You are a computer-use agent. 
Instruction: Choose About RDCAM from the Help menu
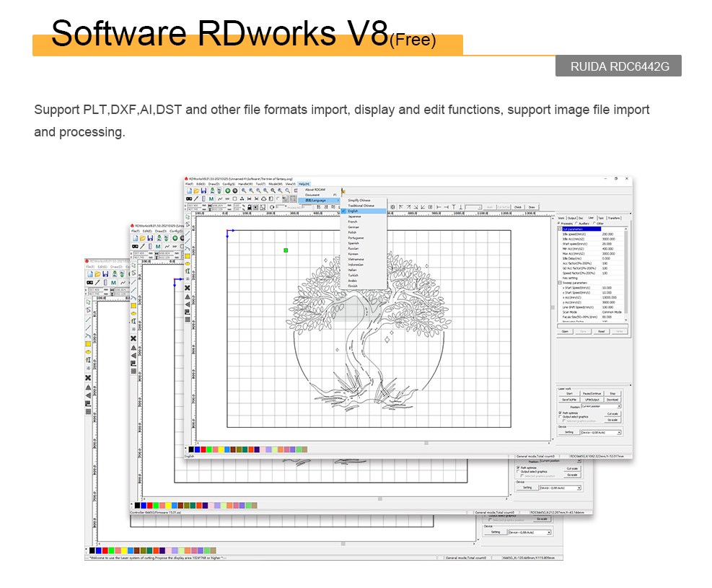pyautogui.click(x=315, y=189)
